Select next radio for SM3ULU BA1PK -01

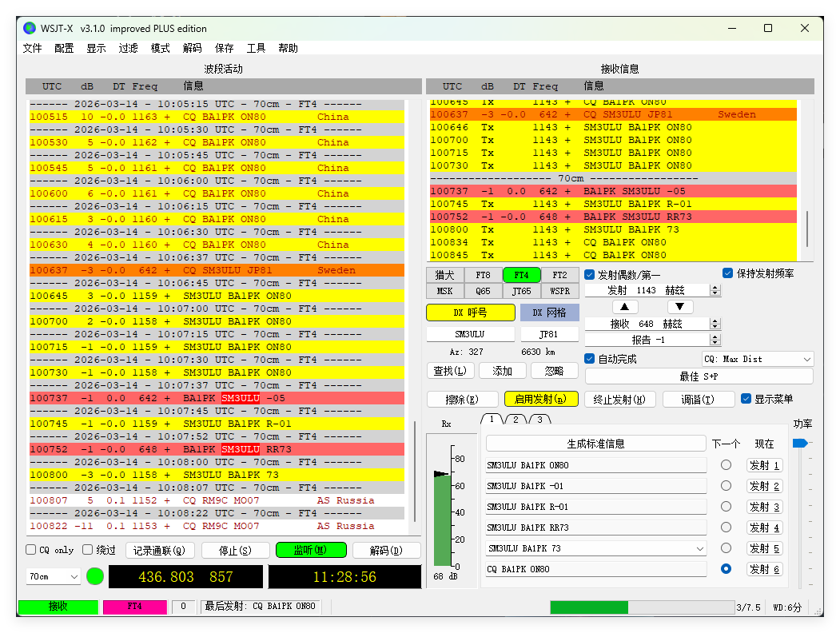(x=726, y=486)
